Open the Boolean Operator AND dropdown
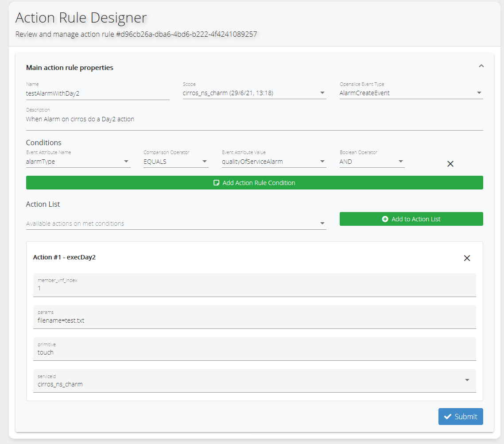504x444 pixels. click(x=372, y=162)
